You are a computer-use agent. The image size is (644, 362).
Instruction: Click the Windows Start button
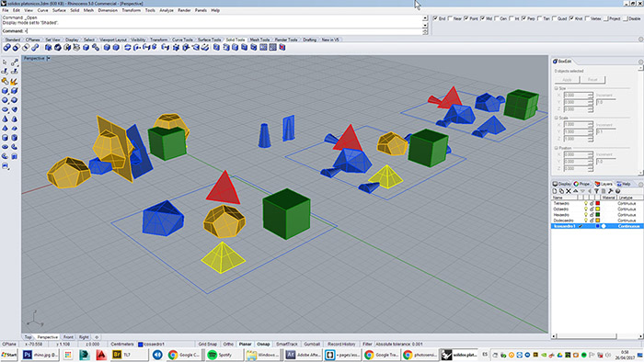9,355
